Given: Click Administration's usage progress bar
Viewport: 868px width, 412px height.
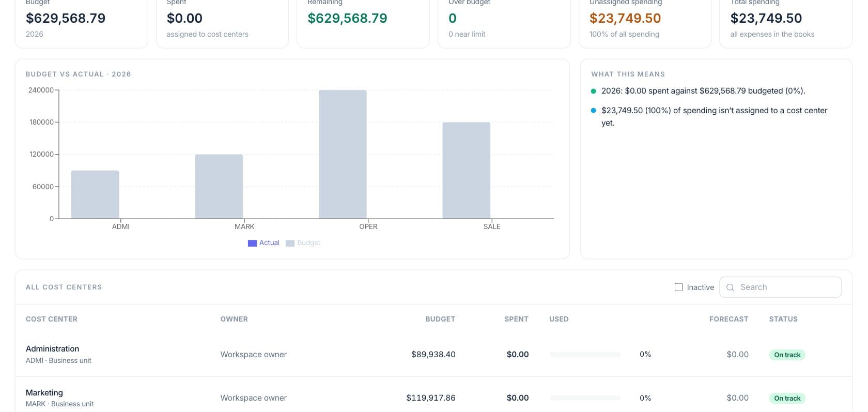Looking at the screenshot, I should (585, 355).
